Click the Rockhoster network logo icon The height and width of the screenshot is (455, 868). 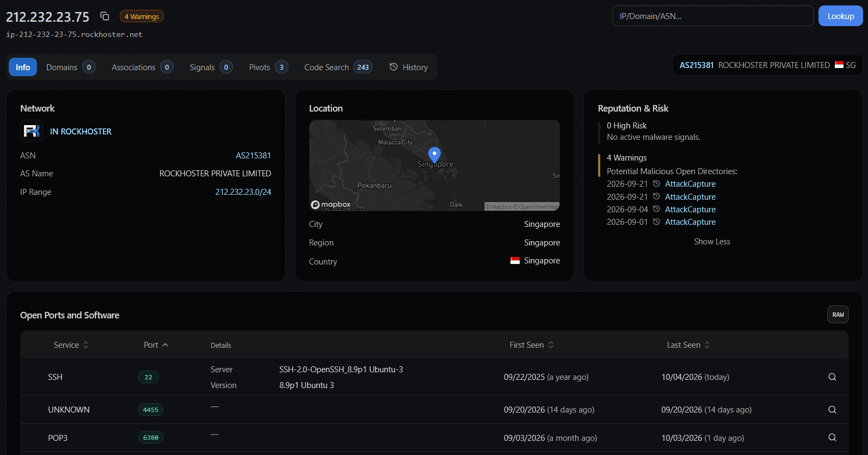(x=32, y=131)
